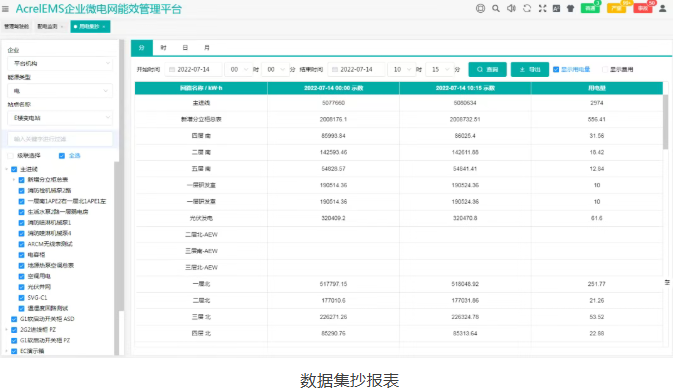Screen dimensions: 691x389
Task: Expand the second tree node under root
Action: (x=14, y=180)
